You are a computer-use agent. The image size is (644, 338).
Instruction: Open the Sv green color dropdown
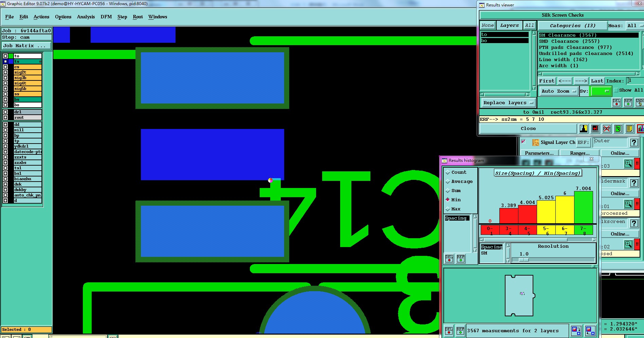601,91
